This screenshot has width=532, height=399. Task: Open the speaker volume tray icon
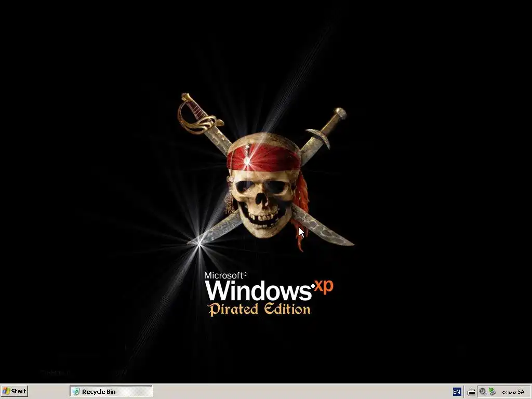pyautogui.click(x=483, y=392)
